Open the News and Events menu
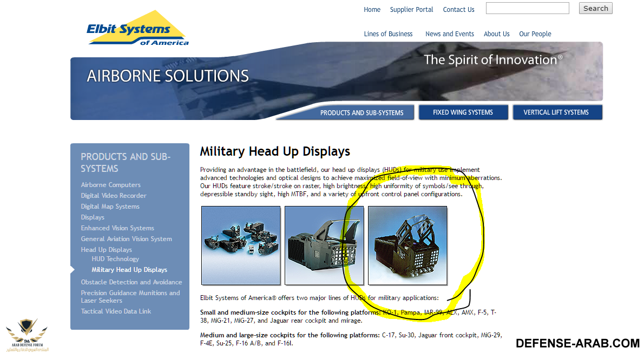This screenshot has width=644, height=353. (x=449, y=34)
